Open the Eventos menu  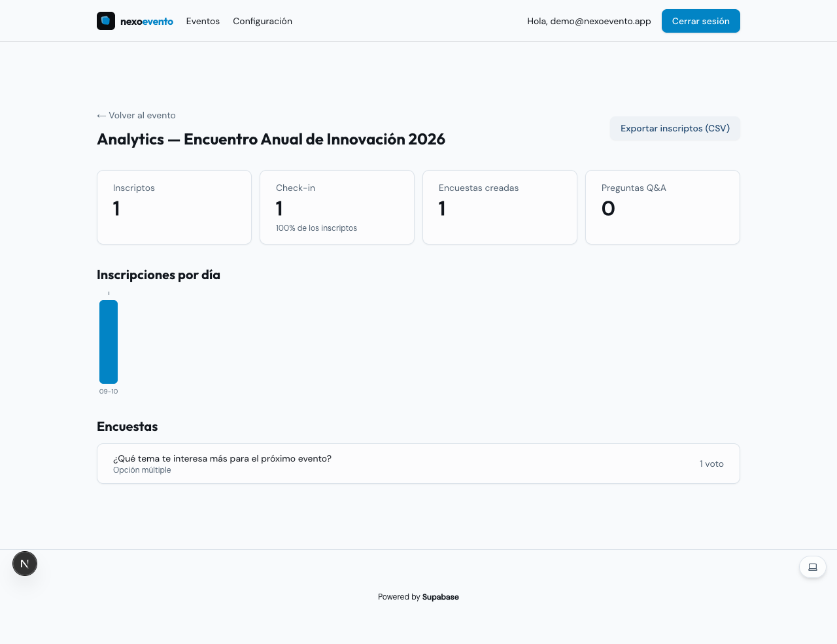[203, 21]
